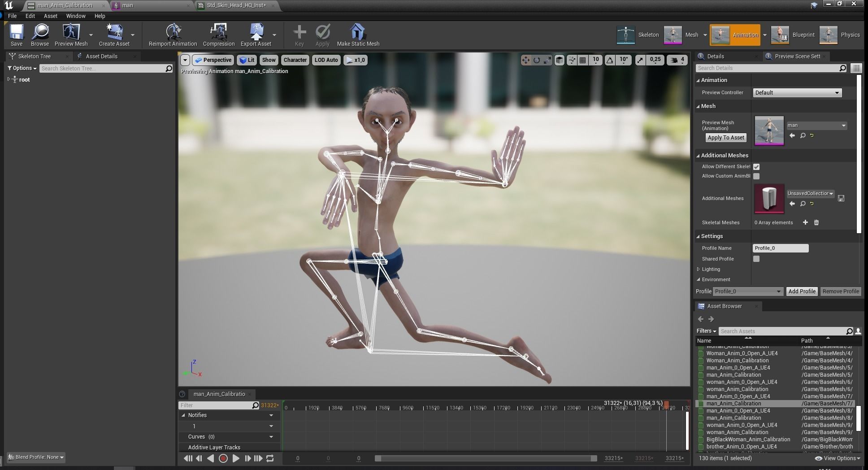Toggle the Shared Profile checkbox

tap(756, 259)
